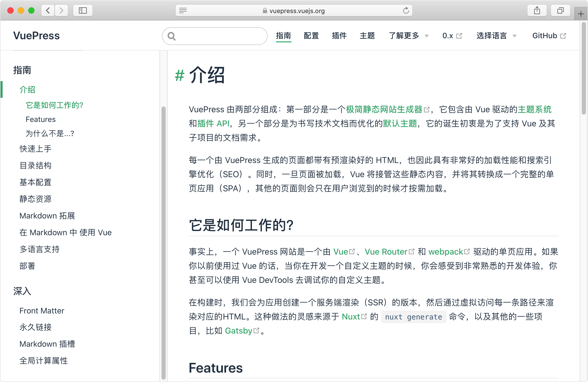The image size is (588, 382).
Task: Open 全局计算属性 in the sidebar
Action: [44, 361]
